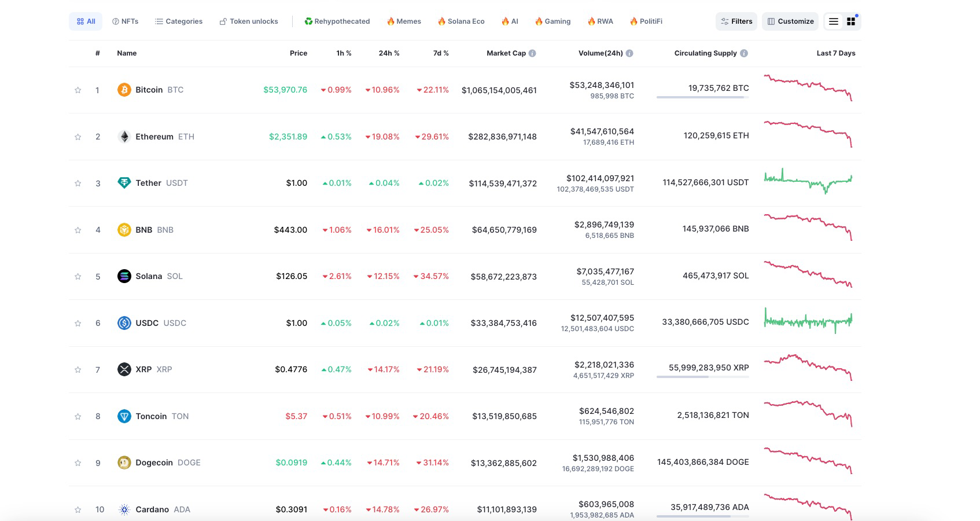
Task: Select the Memes trending category
Action: 404,21
